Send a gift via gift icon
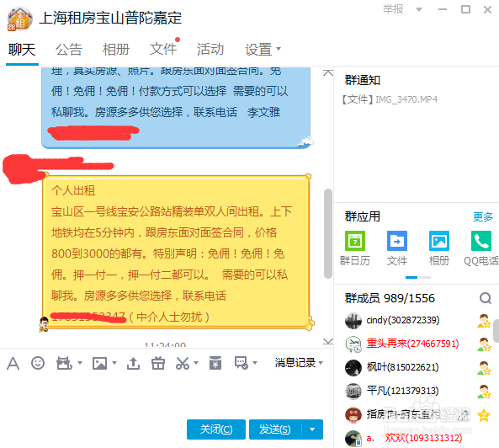The image size is (499, 448). pos(158,363)
